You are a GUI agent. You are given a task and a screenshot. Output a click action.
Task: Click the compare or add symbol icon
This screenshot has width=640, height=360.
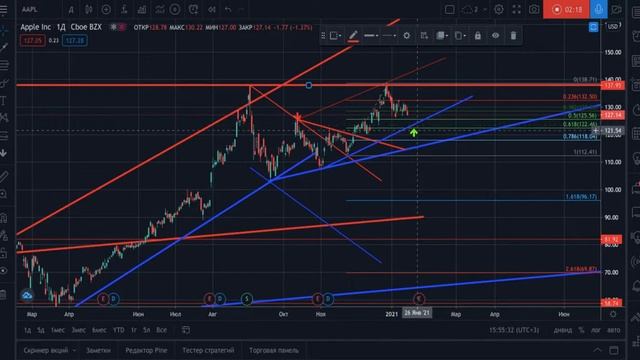pos(106,9)
